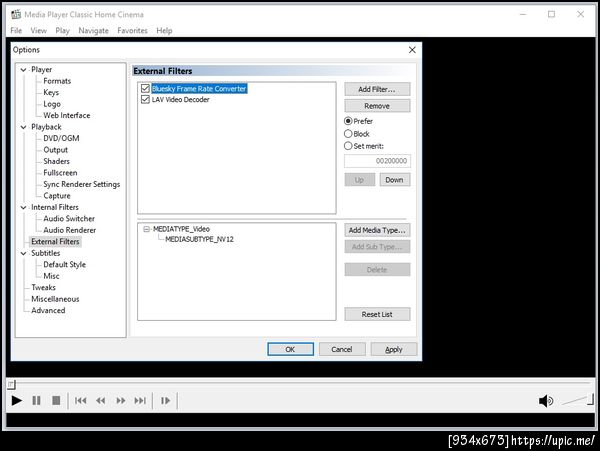600x451 pixels.
Task: Click the Media Player Classic app icon
Action: [16, 15]
